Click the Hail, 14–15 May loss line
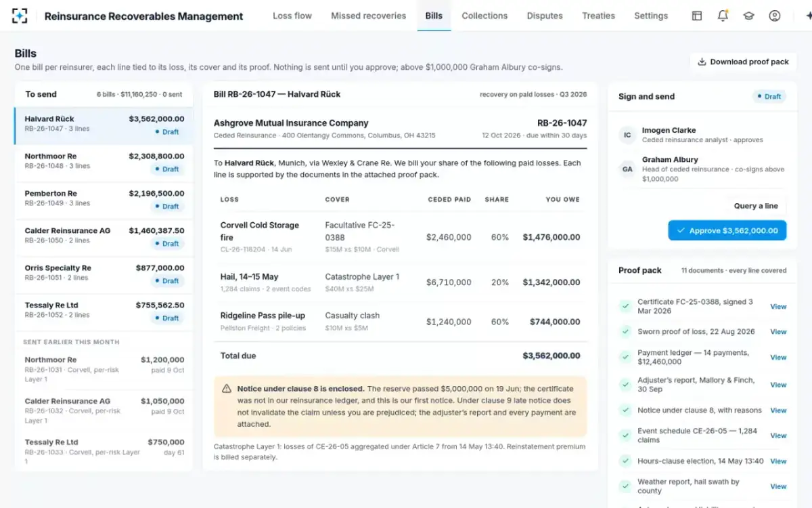The image size is (812, 508). (x=400, y=282)
